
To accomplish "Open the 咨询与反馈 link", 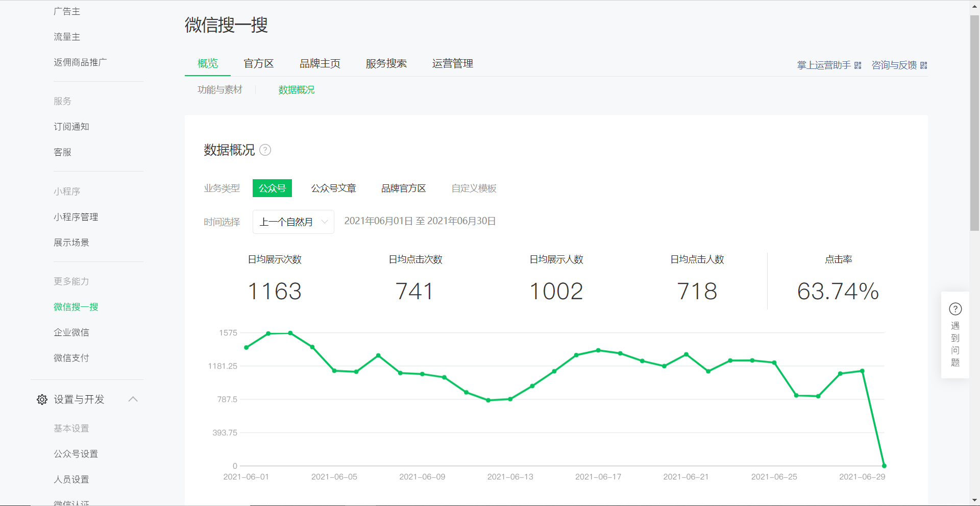I will (x=894, y=65).
